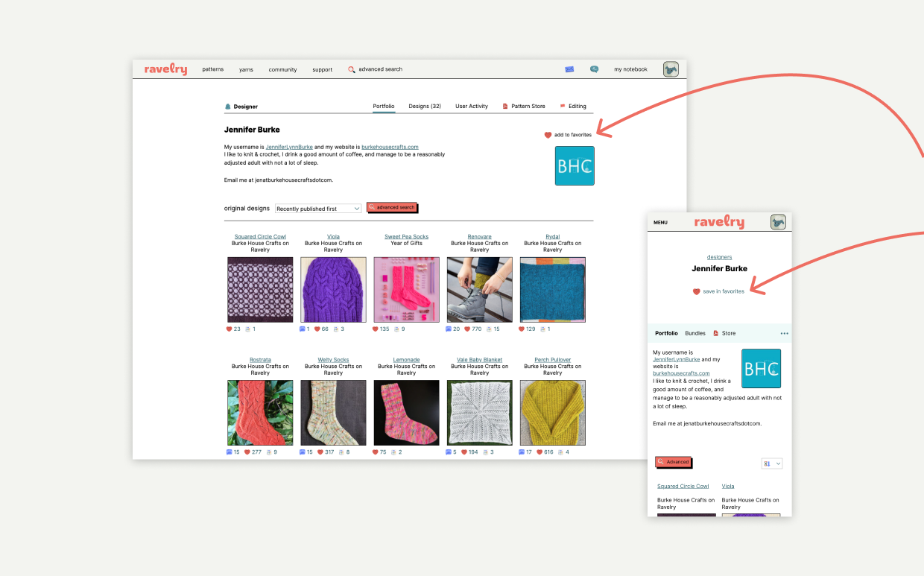
Task: Switch to the User Activity tab
Action: [472, 106]
